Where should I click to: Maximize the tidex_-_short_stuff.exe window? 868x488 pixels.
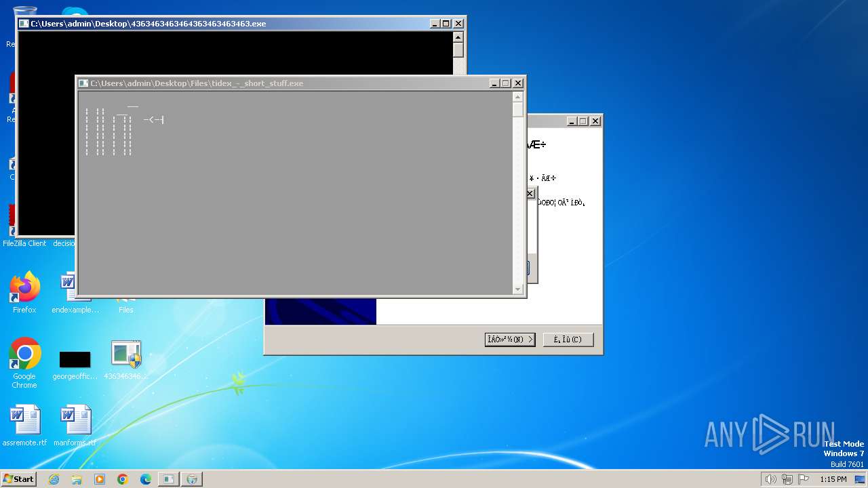pyautogui.click(x=506, y=83)
